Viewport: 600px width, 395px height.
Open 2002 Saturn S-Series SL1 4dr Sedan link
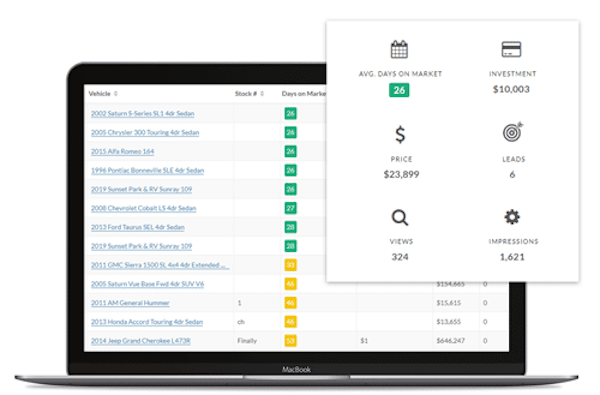pos(142,113)
